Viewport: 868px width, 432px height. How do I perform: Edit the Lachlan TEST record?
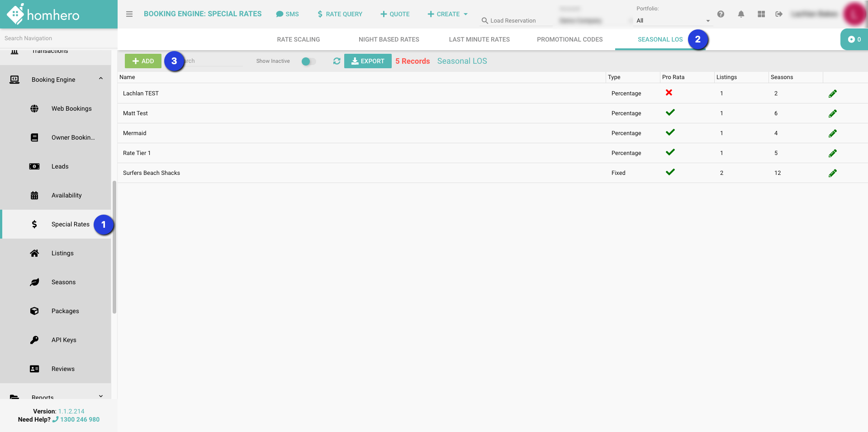coord(832,94)
